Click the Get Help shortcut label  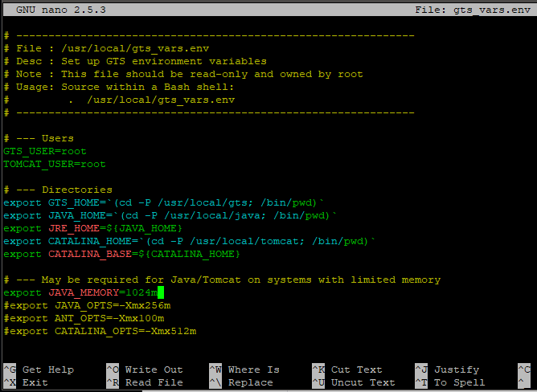click(x=47, y=370)
